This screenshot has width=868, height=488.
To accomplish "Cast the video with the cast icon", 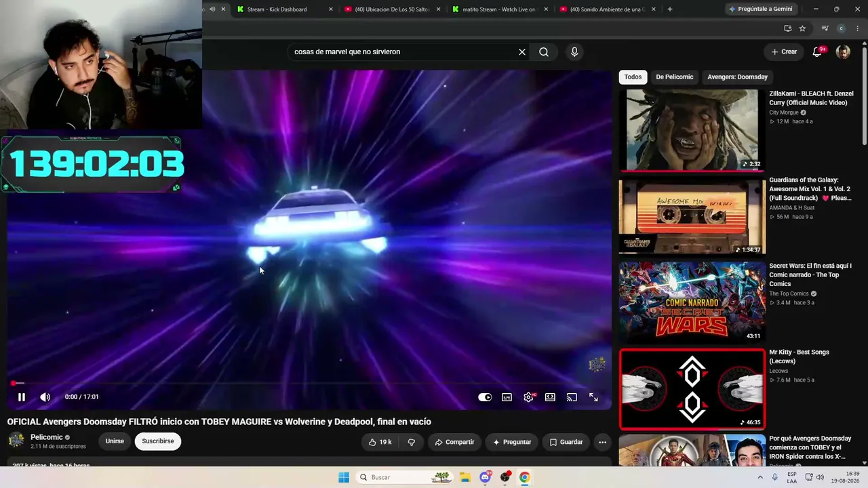I will point(572,397).
